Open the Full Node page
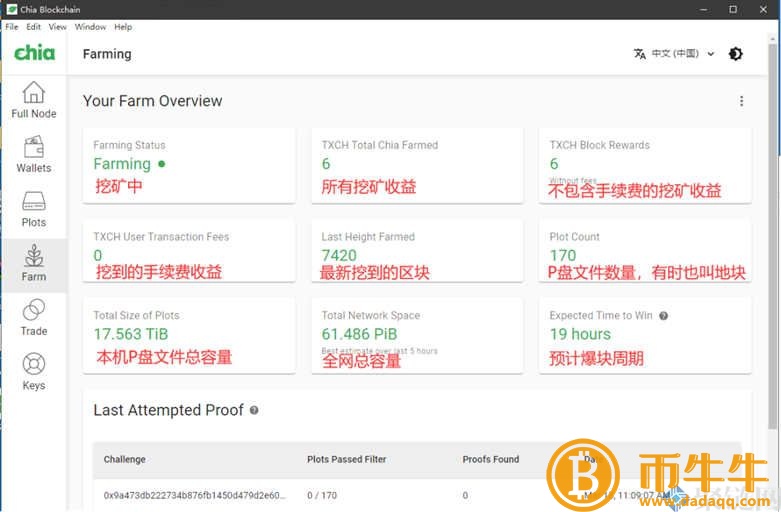Image resolution: width=781 pixels, height=512 pixels. tap(34, 100)
